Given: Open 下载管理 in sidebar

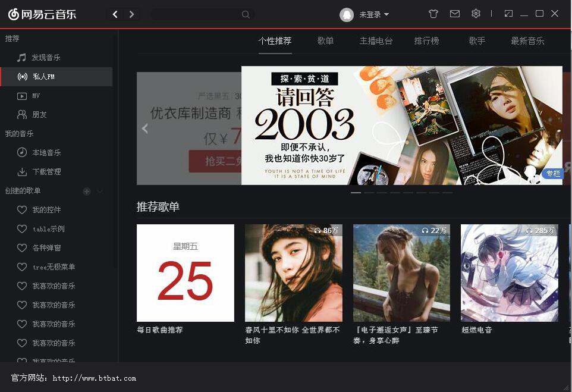Looking at the screenshot, I should click(46, 171).
